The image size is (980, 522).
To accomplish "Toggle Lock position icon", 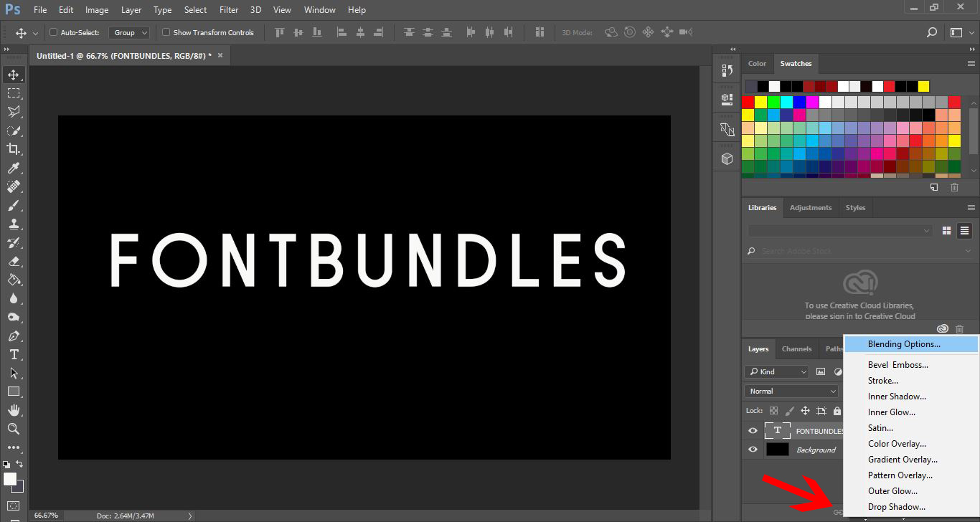I will pos(805,411).
